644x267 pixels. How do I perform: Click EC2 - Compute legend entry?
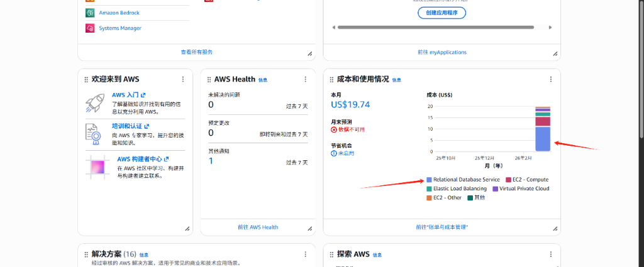pos(528,180)
